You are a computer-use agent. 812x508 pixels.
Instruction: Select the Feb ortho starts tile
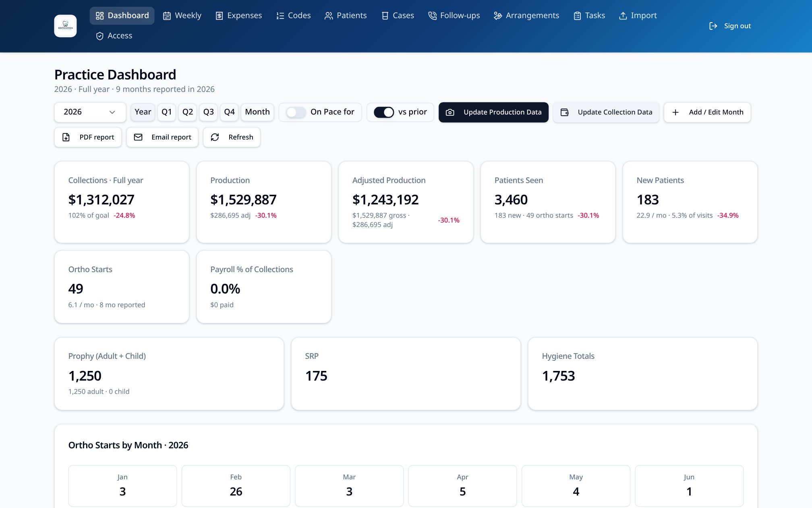(236, 486)
